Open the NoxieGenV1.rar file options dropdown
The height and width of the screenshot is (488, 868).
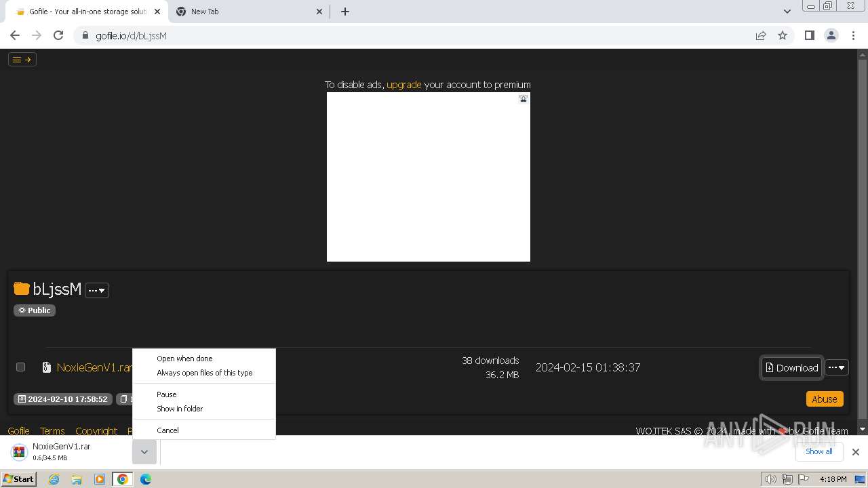(x=837, y=367)
